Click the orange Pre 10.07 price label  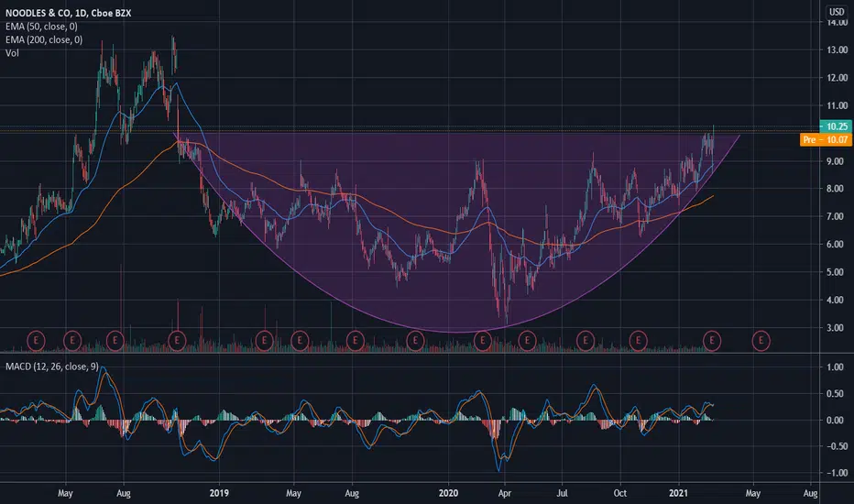pos(826,140)
